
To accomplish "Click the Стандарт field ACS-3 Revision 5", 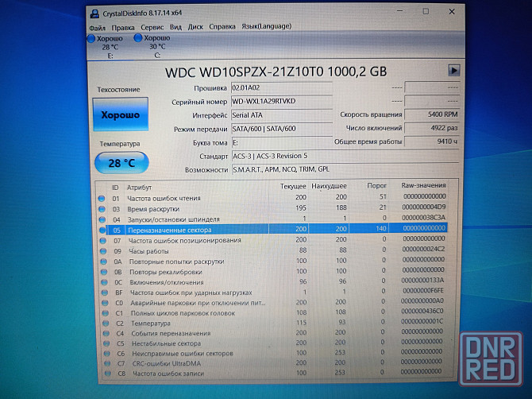I will click(x=345, y=156).
